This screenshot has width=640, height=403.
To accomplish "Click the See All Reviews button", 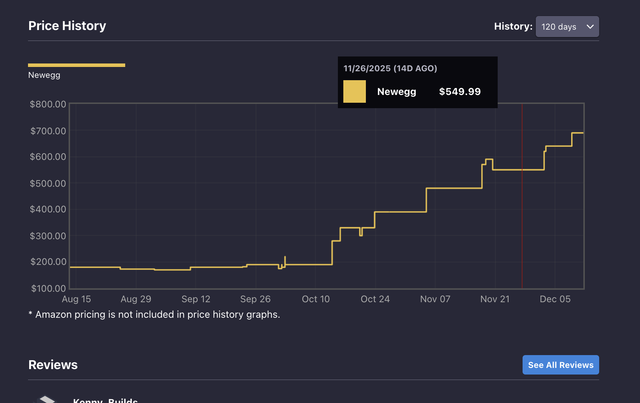I will click(560, 365).
